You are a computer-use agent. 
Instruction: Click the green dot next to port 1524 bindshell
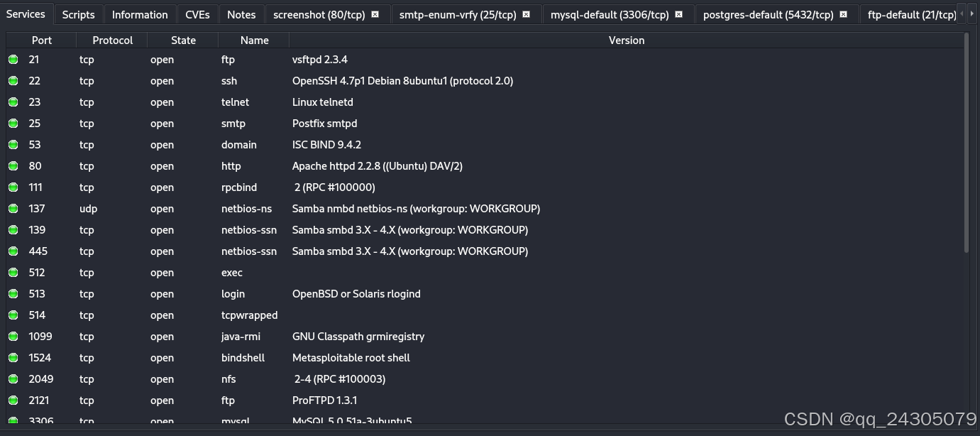[13, 358]
